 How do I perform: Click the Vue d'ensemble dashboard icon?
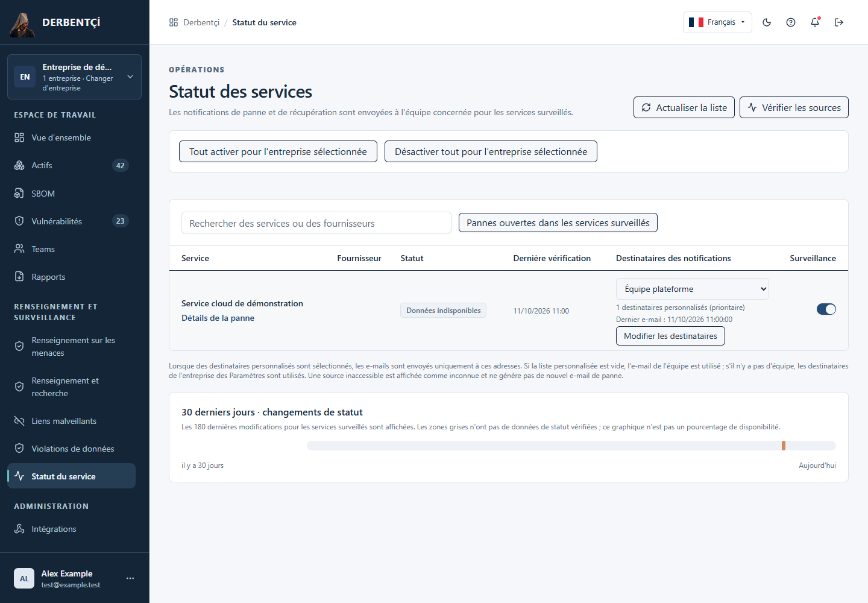[19, 137]
